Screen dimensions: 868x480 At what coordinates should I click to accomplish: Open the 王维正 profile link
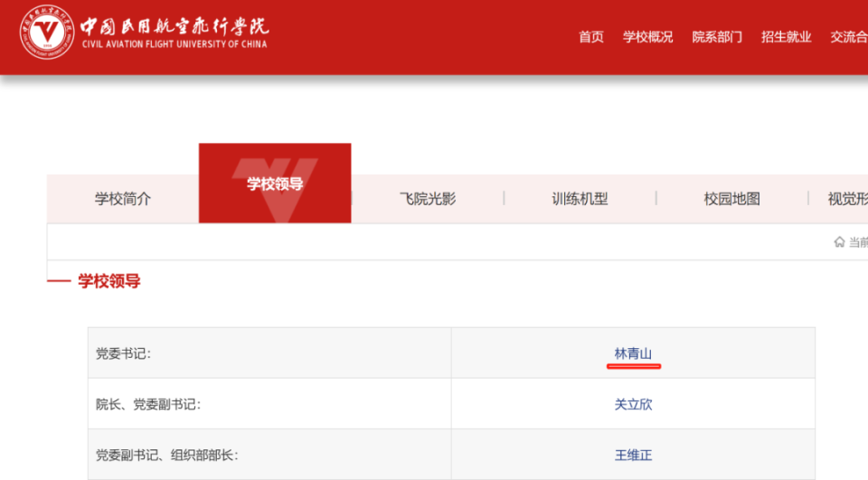pos(633,455)
